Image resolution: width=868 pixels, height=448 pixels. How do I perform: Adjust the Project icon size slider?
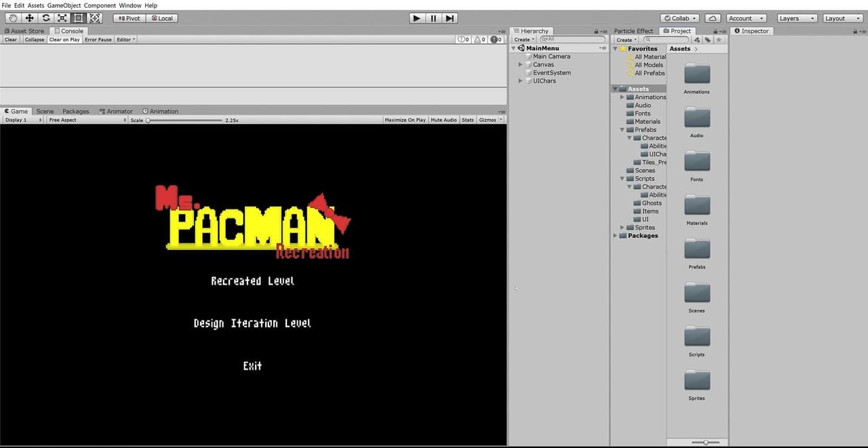705,442
